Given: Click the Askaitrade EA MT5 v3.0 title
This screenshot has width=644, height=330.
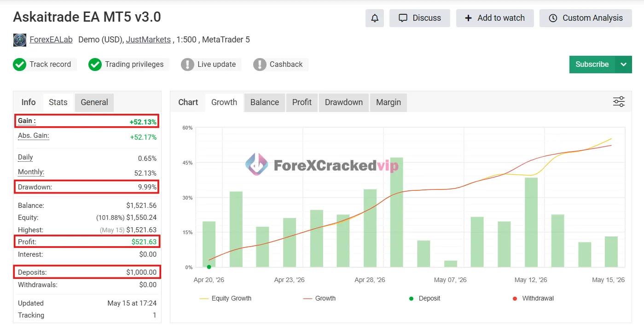Looking at the screenshot, I should pos(87,17).
